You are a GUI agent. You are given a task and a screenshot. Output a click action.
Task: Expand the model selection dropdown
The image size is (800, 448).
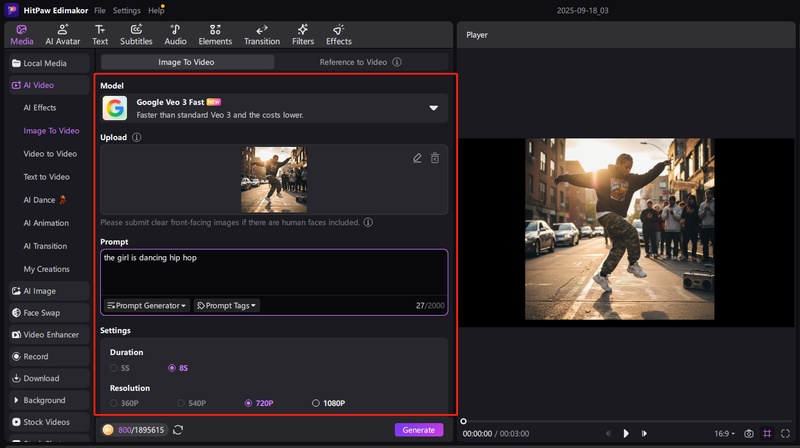[x=433, y=108]
